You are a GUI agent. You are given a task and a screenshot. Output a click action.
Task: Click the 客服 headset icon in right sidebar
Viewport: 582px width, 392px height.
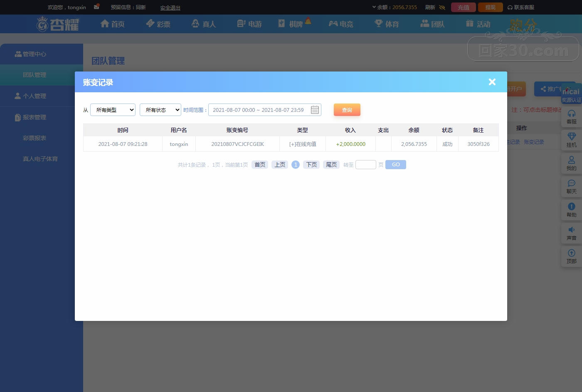click(572, 113)
